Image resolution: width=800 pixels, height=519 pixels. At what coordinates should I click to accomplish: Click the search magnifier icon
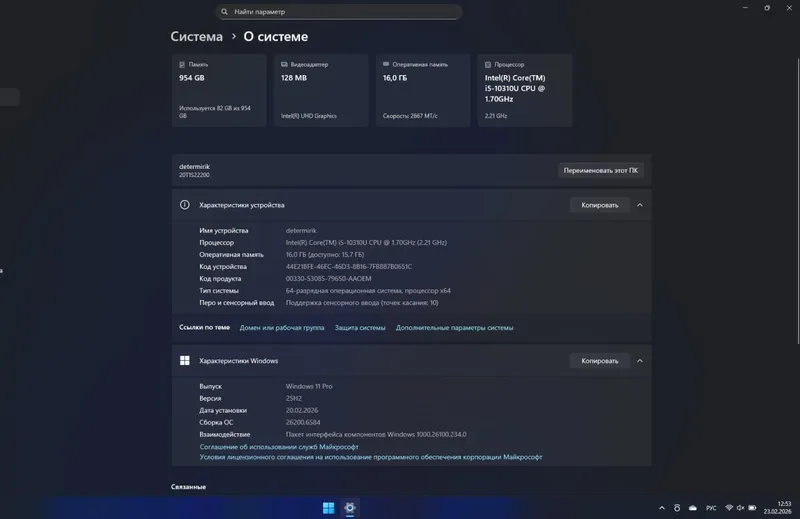[224, 12]
